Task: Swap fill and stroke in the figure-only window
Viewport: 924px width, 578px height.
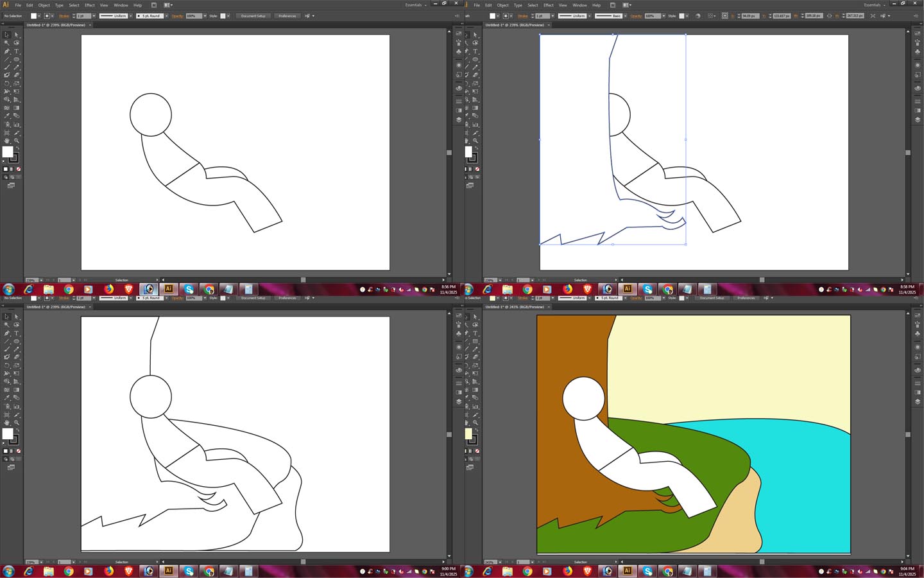Action: 17,148
